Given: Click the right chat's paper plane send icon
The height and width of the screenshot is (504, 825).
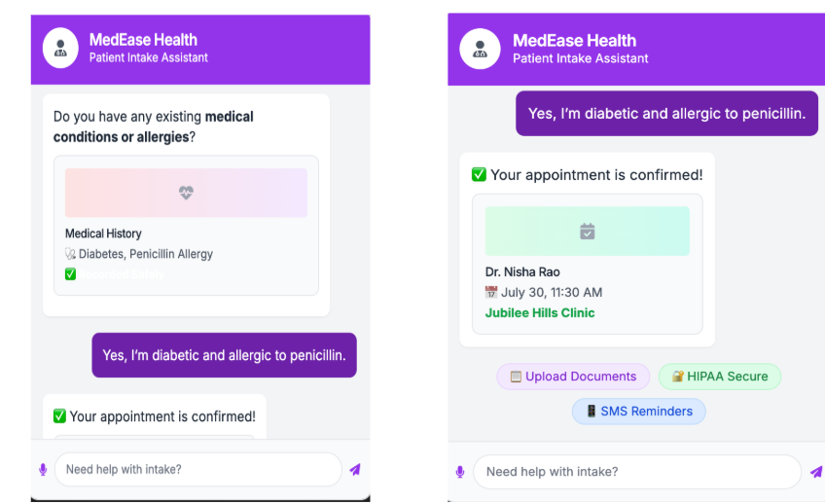Looking at the screenshot, I should tap(816, 472).
